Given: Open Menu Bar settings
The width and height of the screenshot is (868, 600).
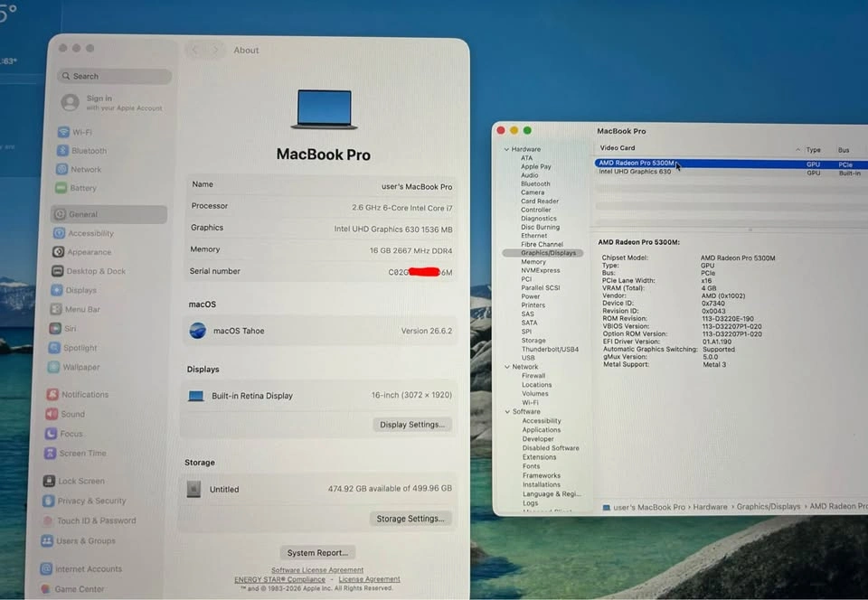Looking at the screenshot, I should 75,309.
